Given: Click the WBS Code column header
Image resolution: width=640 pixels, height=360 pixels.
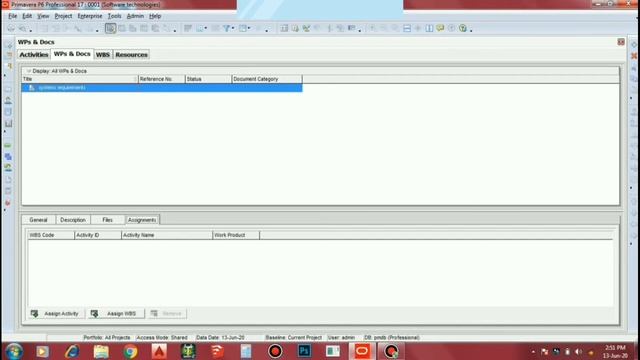Looking at the screenshot, I should [51, 235].
